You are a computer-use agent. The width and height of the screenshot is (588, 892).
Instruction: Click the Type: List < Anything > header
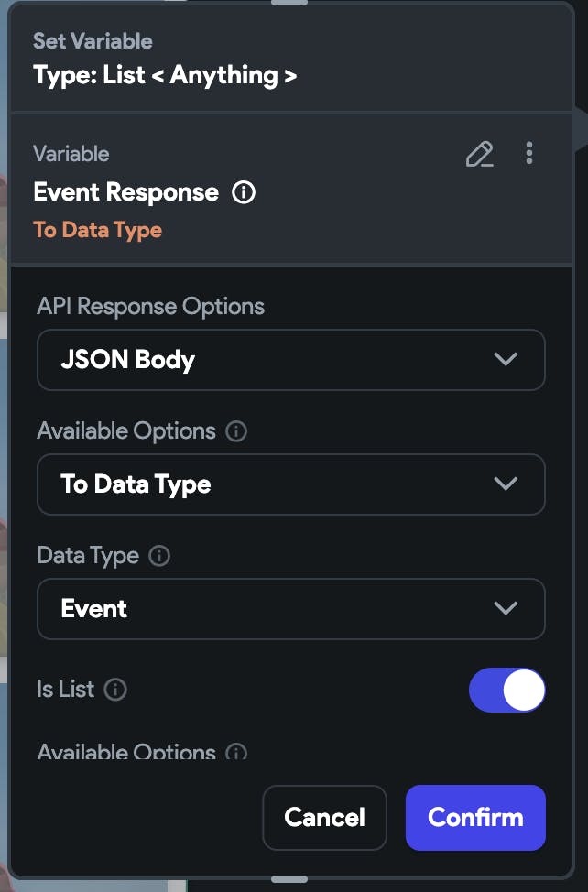coord(165,75)
